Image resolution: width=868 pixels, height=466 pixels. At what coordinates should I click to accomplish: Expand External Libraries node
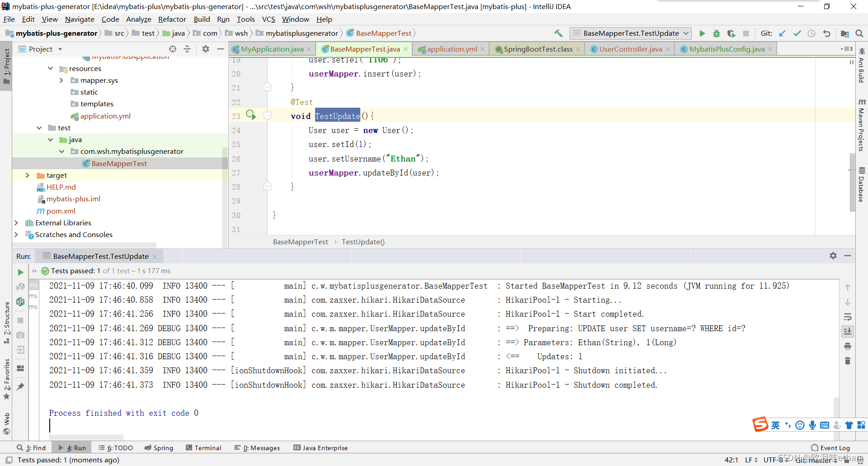(x=16, y=223)
